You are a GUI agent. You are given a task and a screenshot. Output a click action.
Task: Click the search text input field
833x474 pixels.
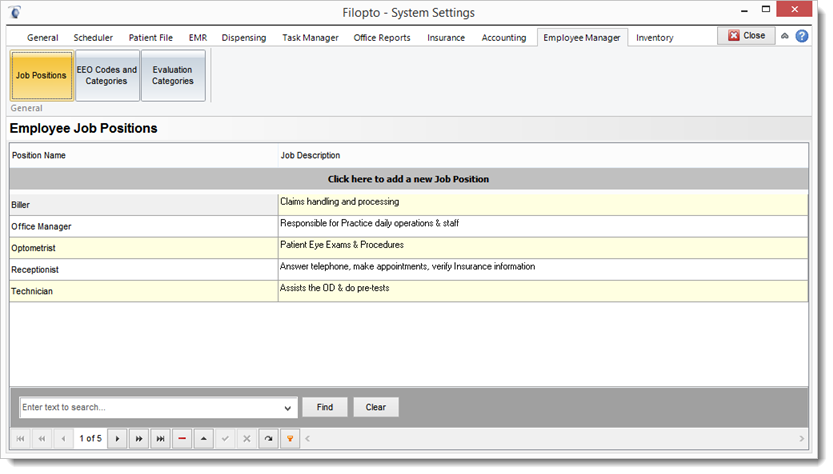click(x=150, y=408)
